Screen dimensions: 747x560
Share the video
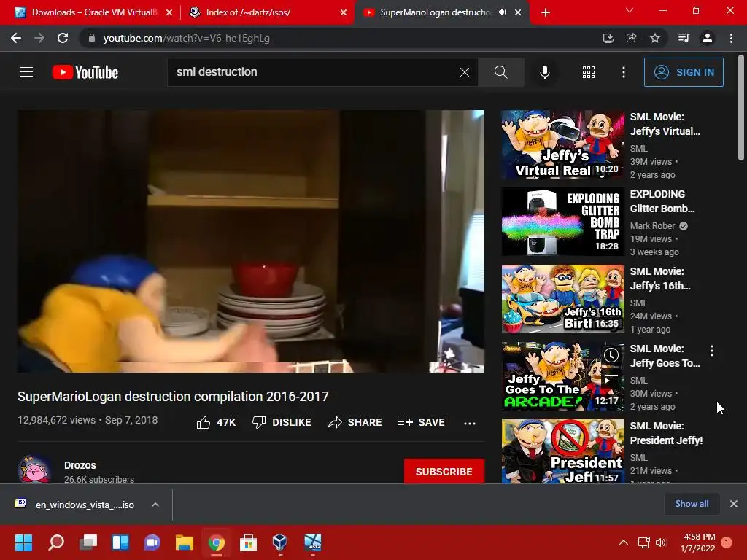point(355,422)
